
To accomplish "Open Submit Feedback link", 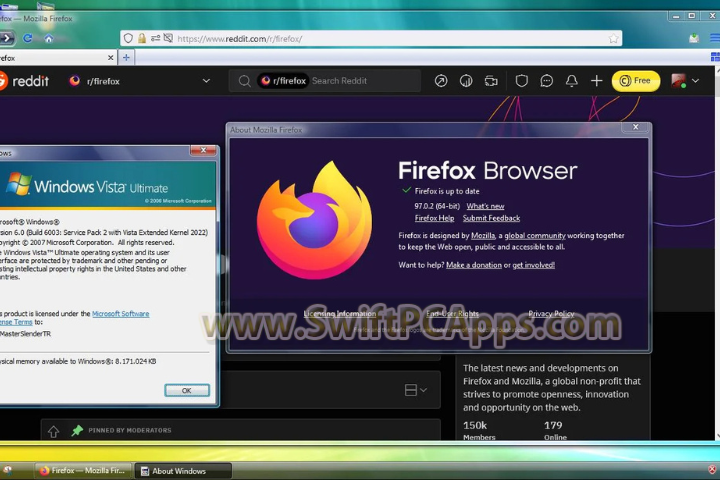I will pyautogui.click(x=491, y=218).
